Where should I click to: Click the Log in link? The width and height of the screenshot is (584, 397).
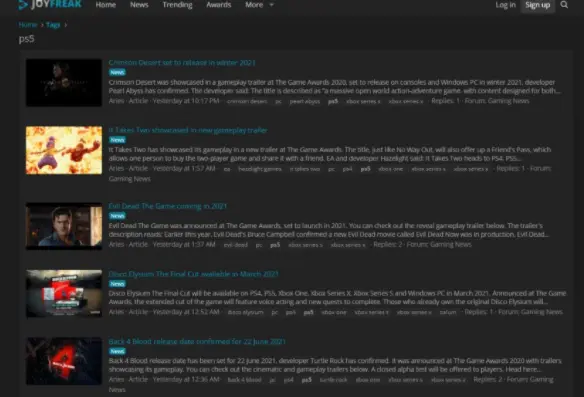point(505,5)
